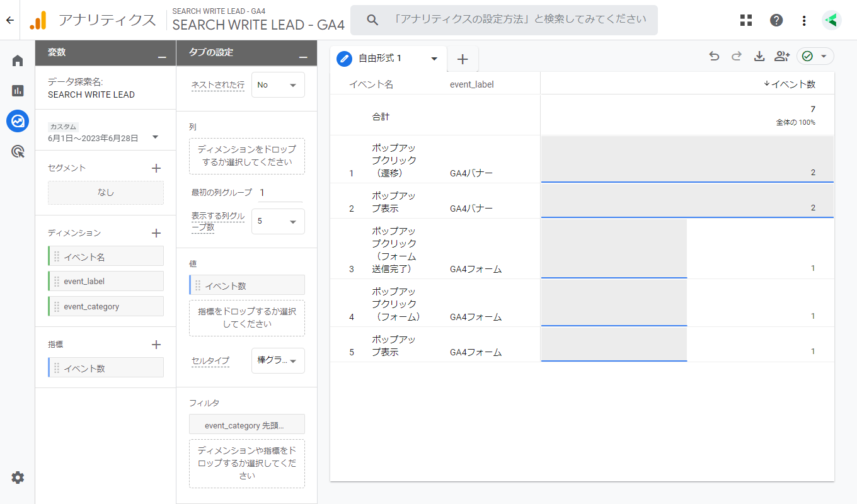Click the GA4バナー label in row 2
Viewport: 857px width, 504px height.
pyautogui.click(x=471, y=208)
